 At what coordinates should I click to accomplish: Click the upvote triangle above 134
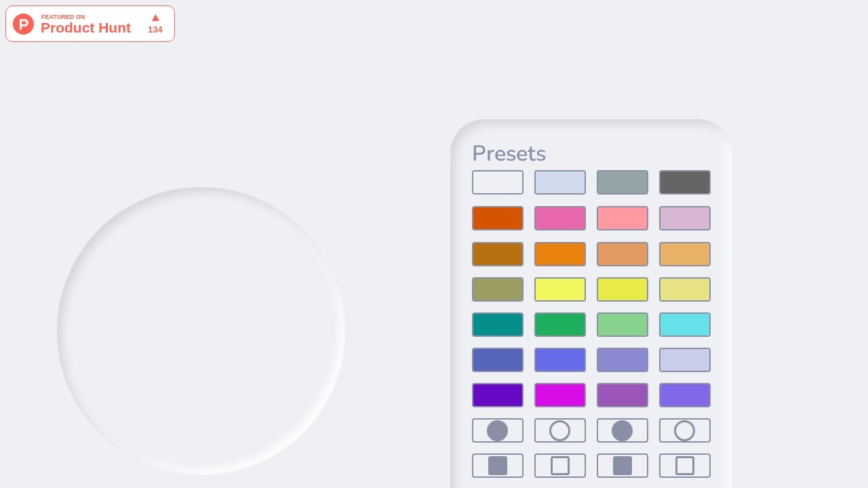tap(155, 18)
